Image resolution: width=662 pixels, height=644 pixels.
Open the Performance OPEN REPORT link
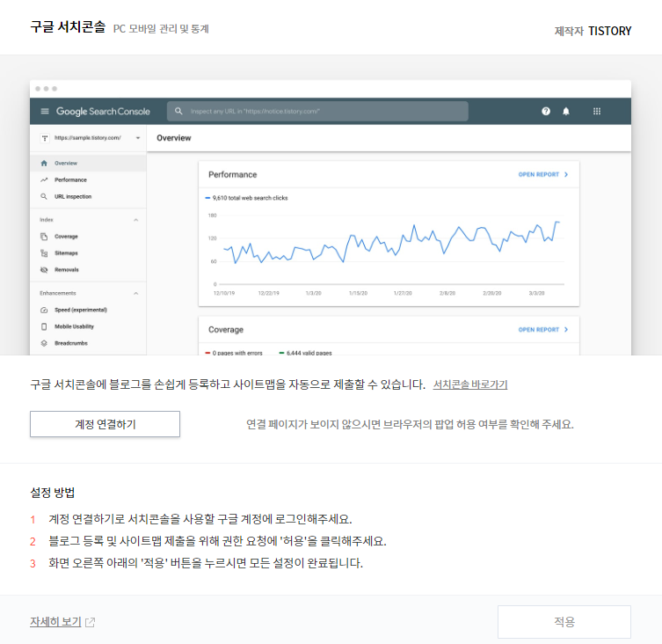[x=543, y=174]
